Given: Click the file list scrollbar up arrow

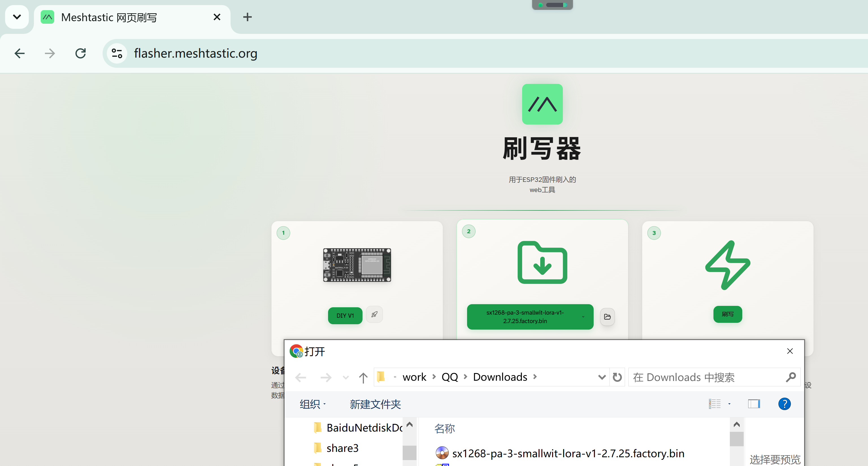Looking at the screenshot, I should tap(736, 424).
